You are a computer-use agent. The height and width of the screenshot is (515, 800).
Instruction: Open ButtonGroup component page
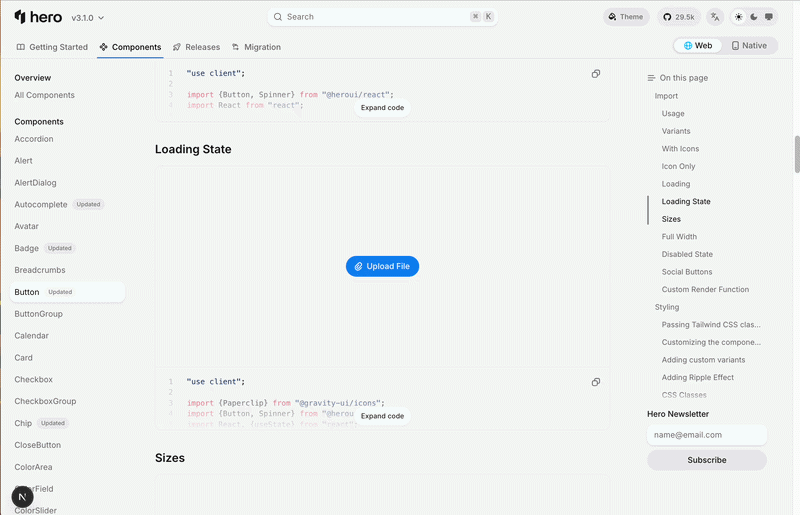click(38, 314)
